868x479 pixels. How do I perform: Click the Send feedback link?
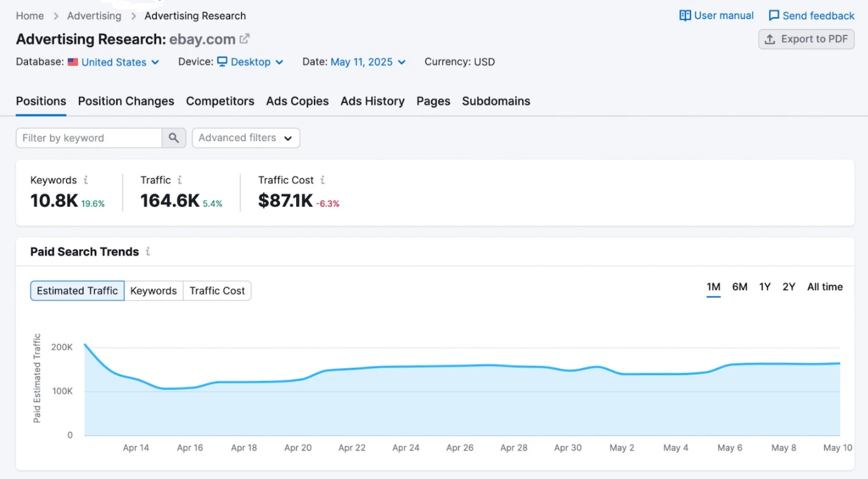click(x=811, y=16)
